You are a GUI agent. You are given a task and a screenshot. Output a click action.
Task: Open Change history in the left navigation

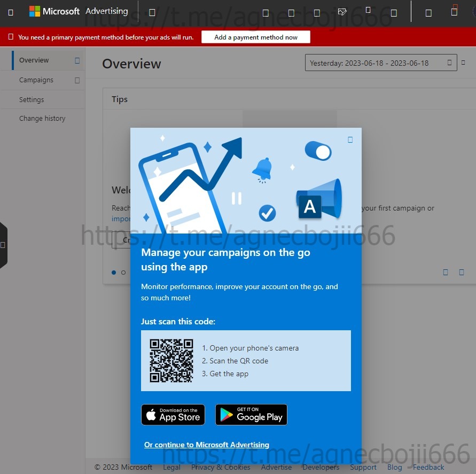coord(42,118)
